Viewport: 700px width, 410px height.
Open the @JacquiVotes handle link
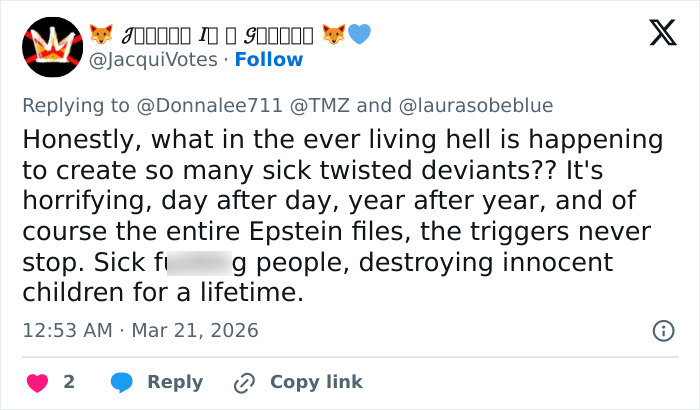point(154,60)
